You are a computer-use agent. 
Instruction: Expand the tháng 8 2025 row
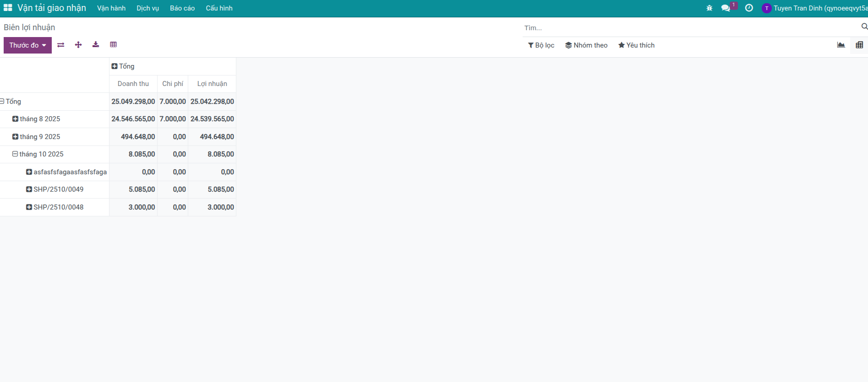pos(37,119)
